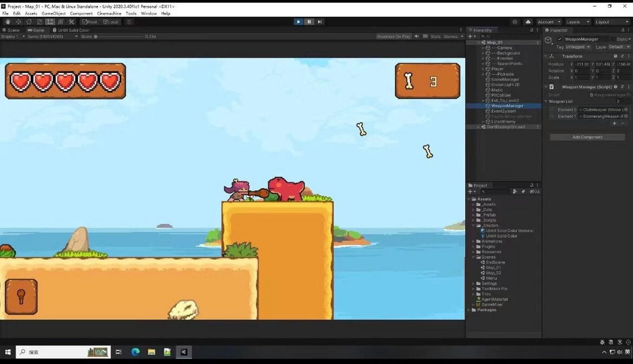Screen dimensions: 633x364
Task: Select the Hand tool in toolbar
Action: pyautogui.click(x=7, y=22)
